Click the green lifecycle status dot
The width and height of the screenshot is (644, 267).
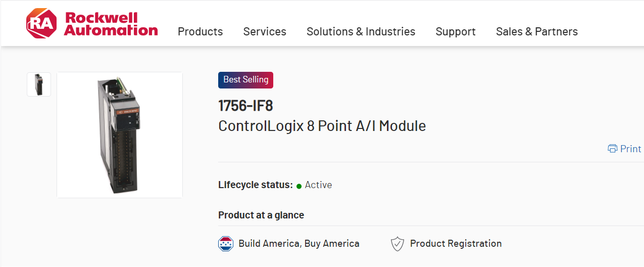tap(299, 186)
